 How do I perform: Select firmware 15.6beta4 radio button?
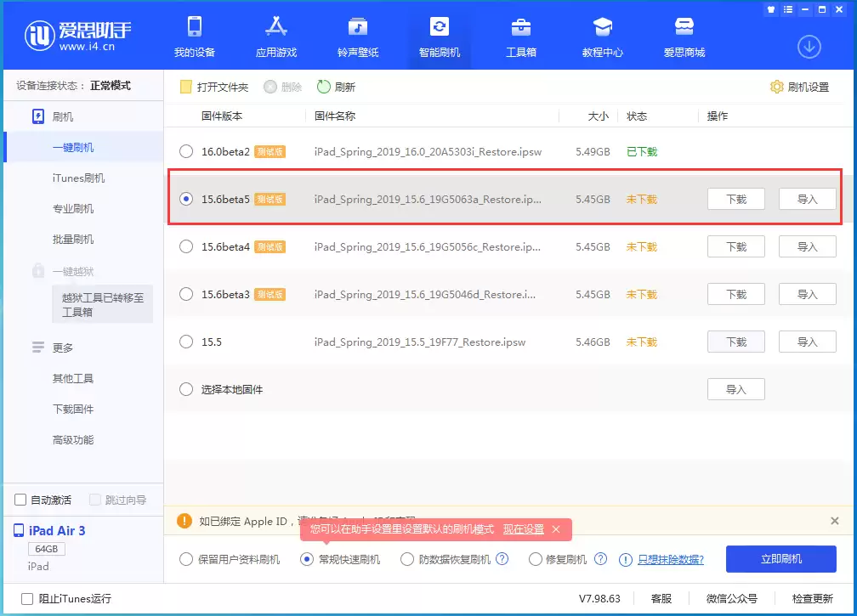pos(186,246)
